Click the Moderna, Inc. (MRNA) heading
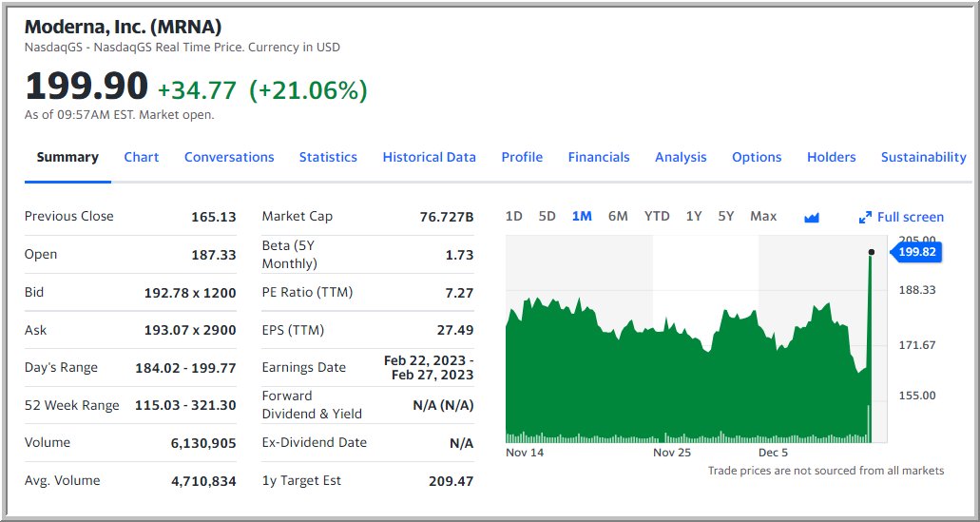 pos(124,27)
